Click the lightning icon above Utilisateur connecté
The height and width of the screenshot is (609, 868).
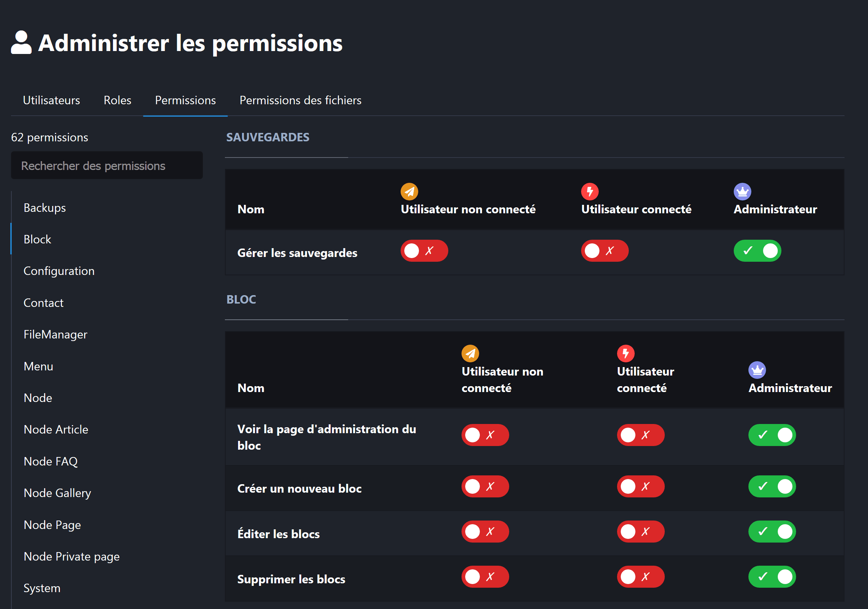(x=590, y=191)
